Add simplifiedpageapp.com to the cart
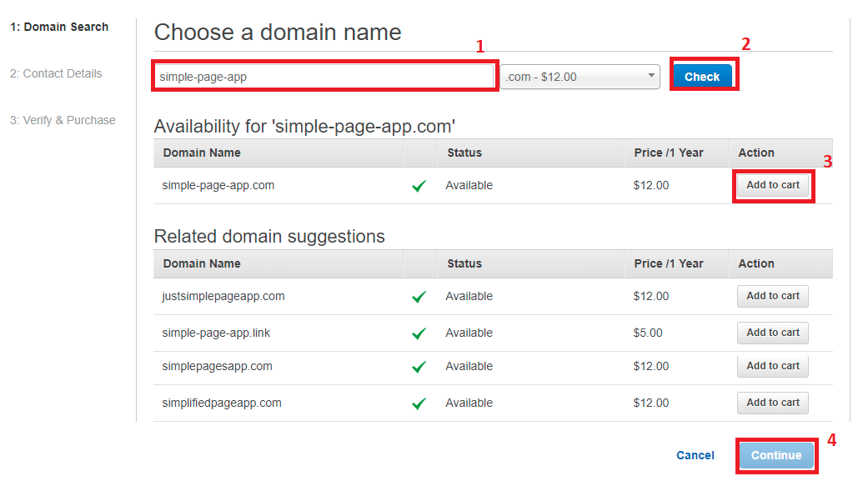The width and height of the screenshot is (868, 481). point(772,403)
